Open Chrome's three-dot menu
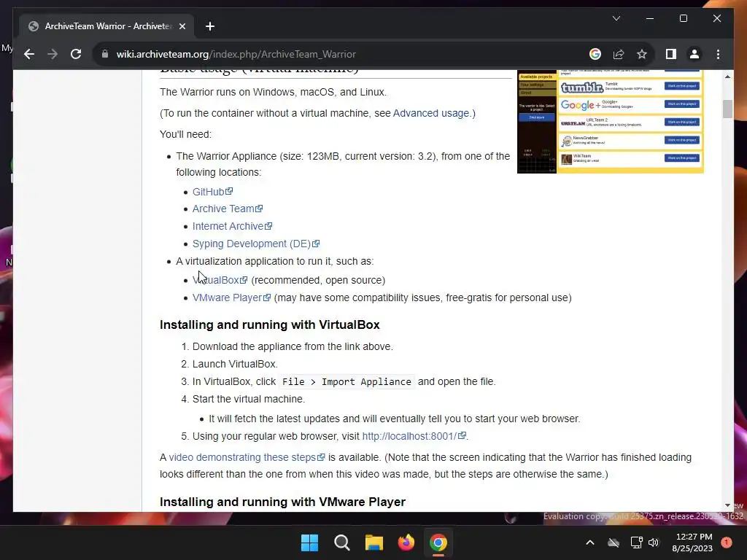Viewport: 747px width, 560px height. pyautogui.click(x=718, y=54)
